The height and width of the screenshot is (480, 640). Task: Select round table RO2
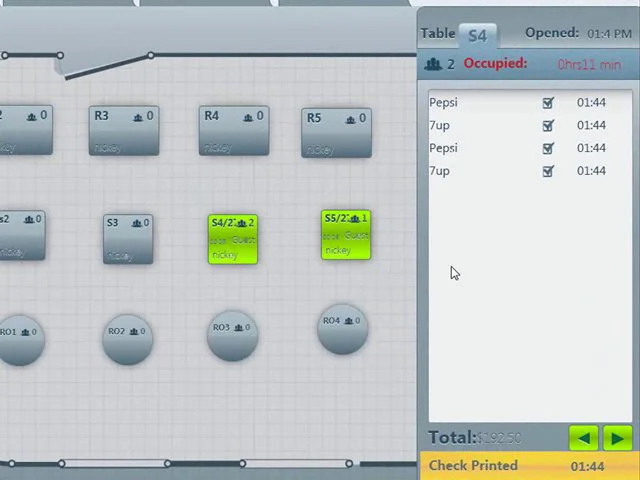click(x=127, y=340)
